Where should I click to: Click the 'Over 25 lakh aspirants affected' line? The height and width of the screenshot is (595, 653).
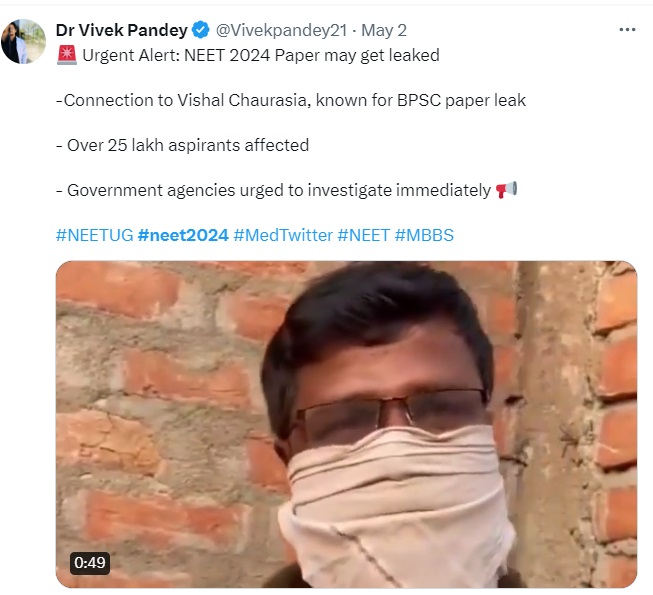(x=182, y=145)
